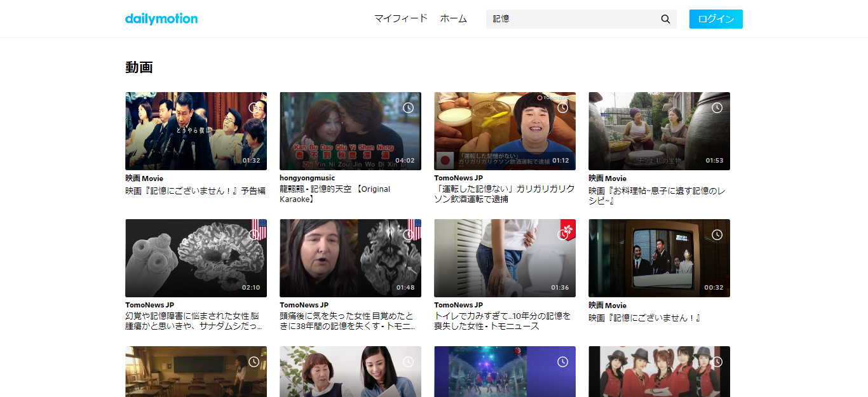Screen dimensions: 868x397
Task: Click the search magnifier icon
Action: [x=665, y=19]
